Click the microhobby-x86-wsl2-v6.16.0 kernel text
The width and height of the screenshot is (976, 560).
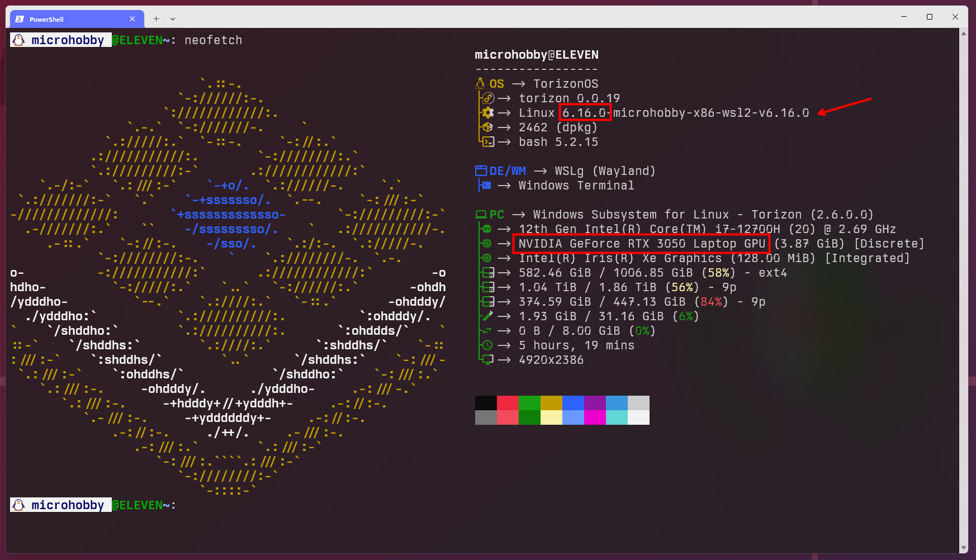click(x=711, y=113)
